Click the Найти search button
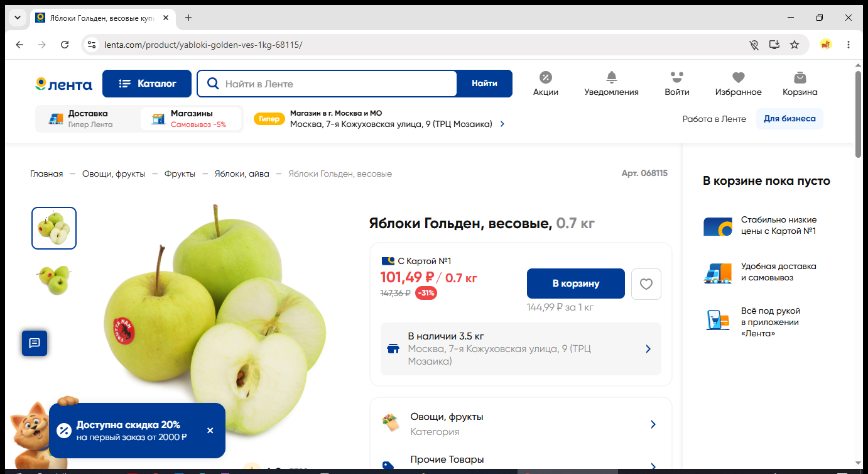Screen dimensions: 868x474 point(484,84)
